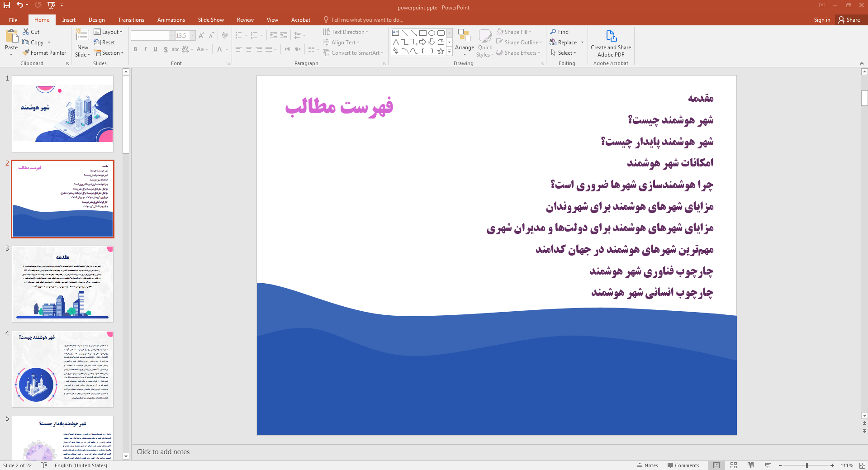Toggle the Notes pane in status bar
Image resolution: width=868 pixels, height=470 pixels.
click(x=647, y=465)
